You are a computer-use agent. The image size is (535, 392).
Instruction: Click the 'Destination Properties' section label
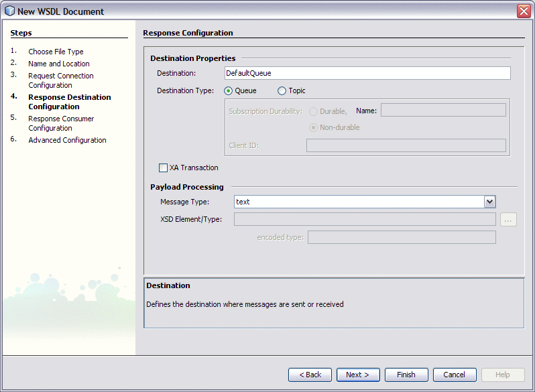[193, 58]
